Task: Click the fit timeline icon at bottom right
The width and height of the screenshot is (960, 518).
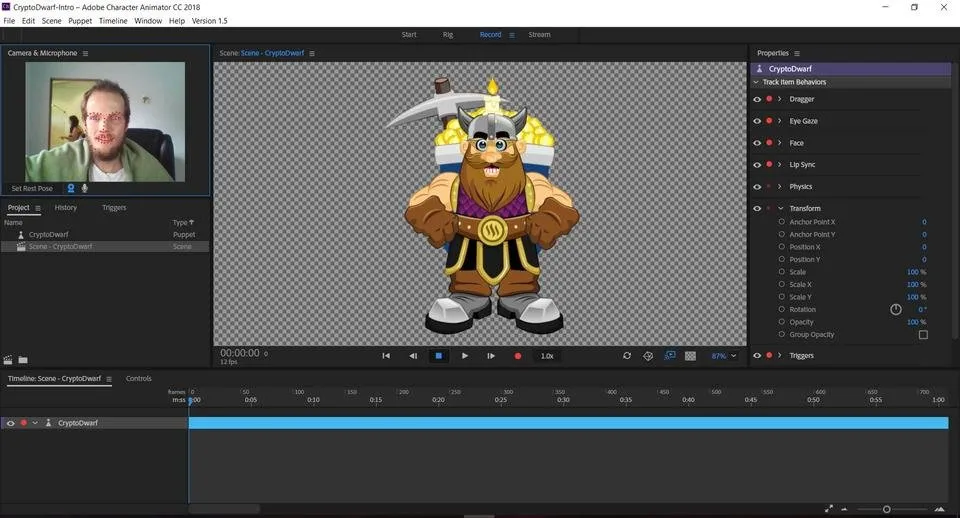Action: pyautogui.click(x=829, y=509)
